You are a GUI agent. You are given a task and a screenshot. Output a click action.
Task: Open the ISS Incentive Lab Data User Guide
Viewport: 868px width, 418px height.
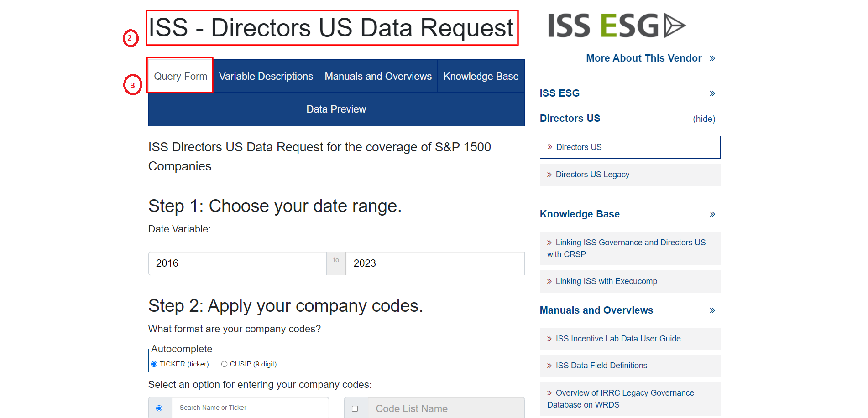point(630,339)
